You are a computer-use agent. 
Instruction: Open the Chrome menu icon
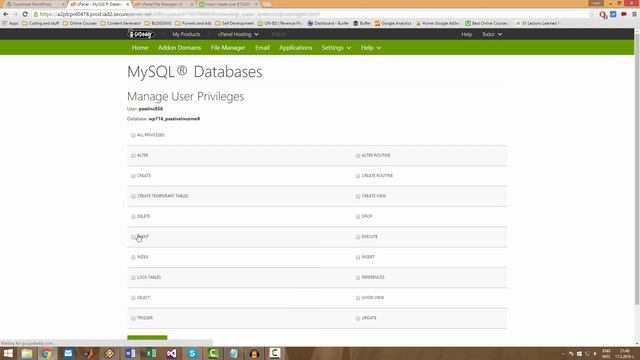634,14
